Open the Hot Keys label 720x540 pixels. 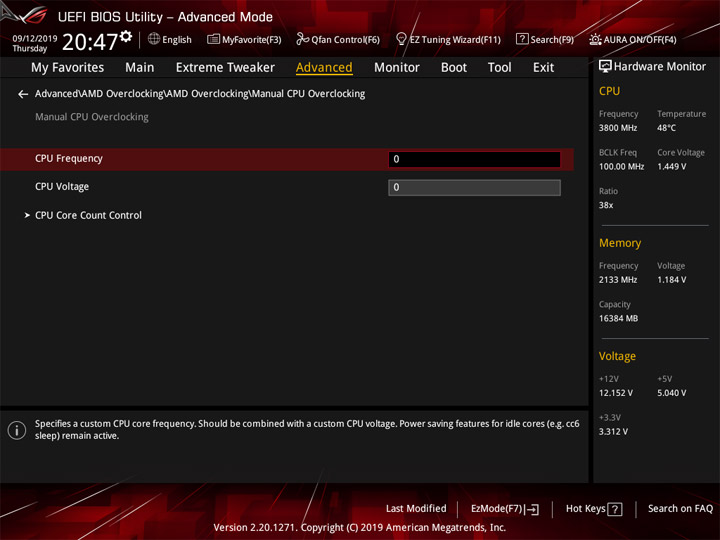[x=585, y=509]
